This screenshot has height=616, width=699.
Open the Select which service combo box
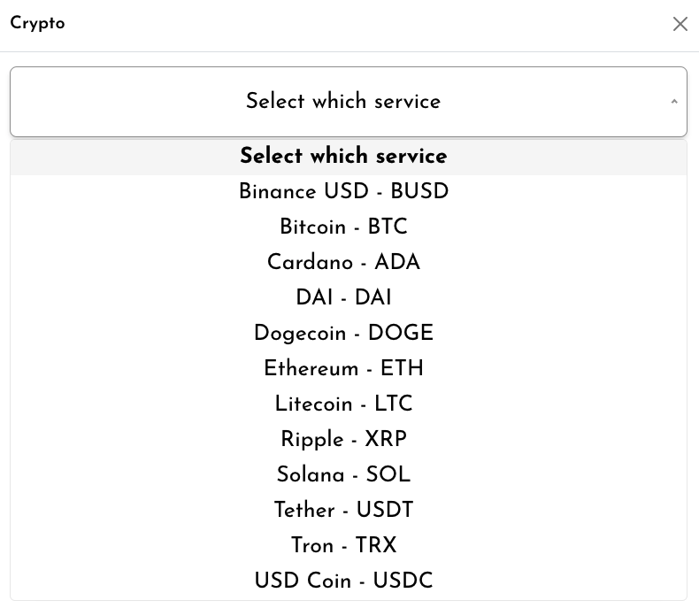343,102
